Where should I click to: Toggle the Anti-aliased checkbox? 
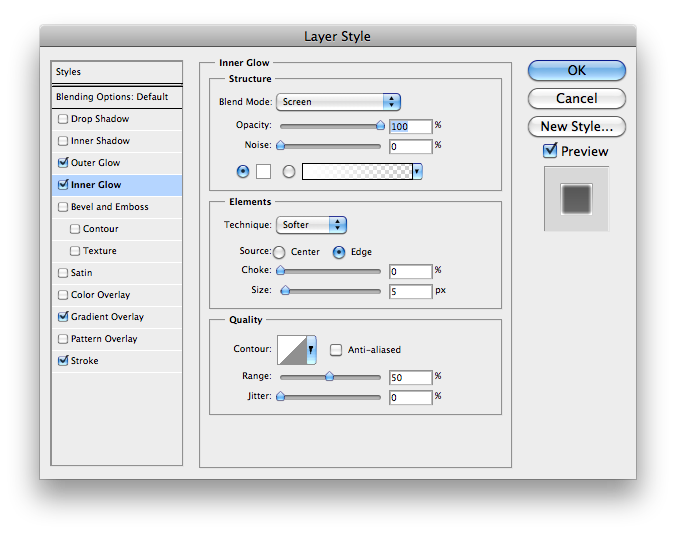pyautogui.click(x=336, y=350)
